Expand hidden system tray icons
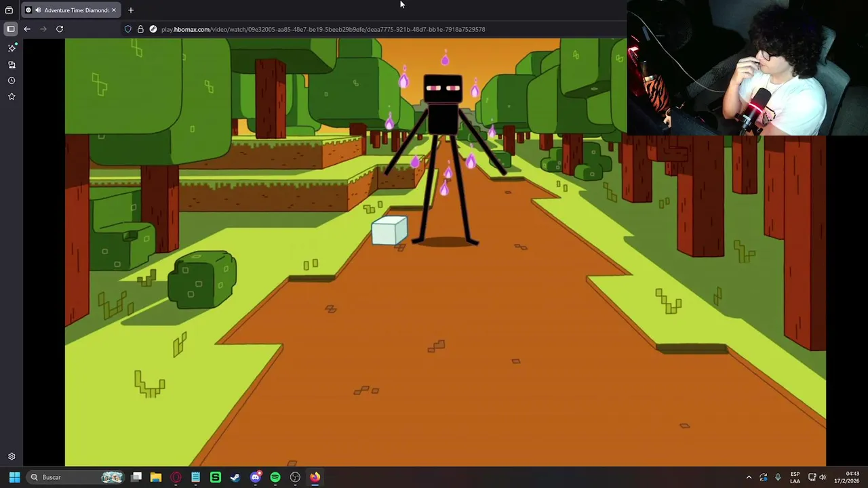868x488 pixels. click(x=749, y=477)
